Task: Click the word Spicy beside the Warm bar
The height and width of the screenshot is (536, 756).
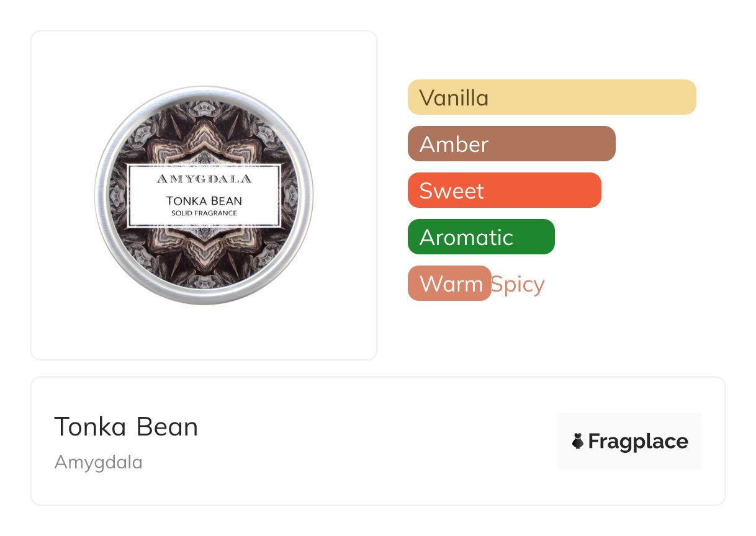Action: (518, 284)
